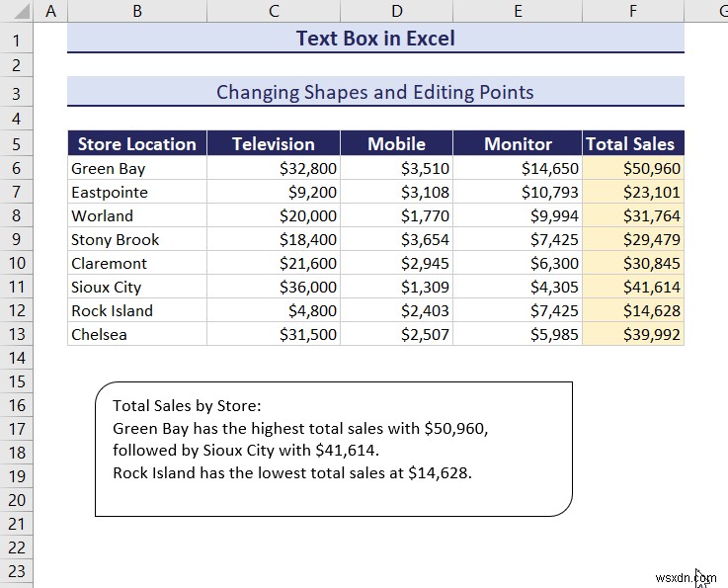Click the 'Monitor' header cell
Screen dimensions: 728x588
coord(518,143)
